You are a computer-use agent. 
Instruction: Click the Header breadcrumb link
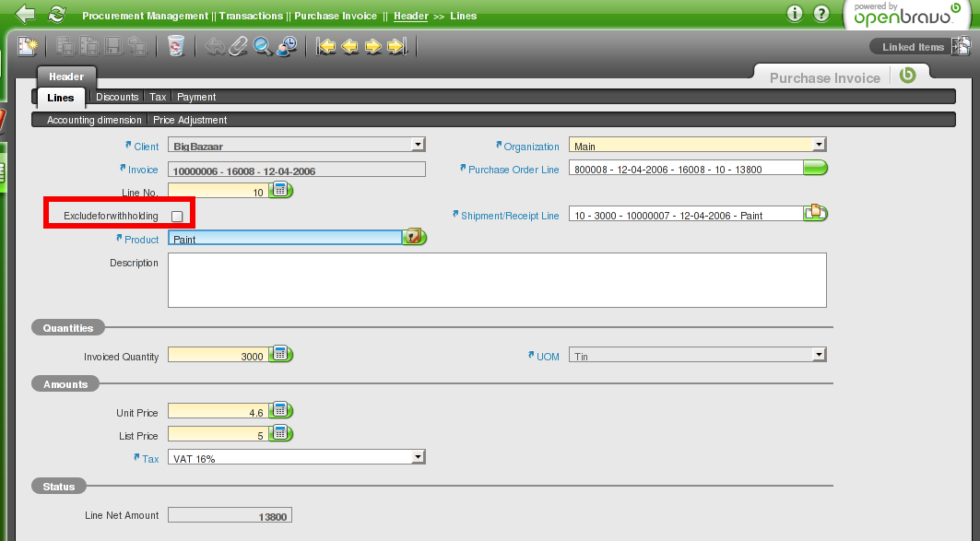tap(410, 16)
